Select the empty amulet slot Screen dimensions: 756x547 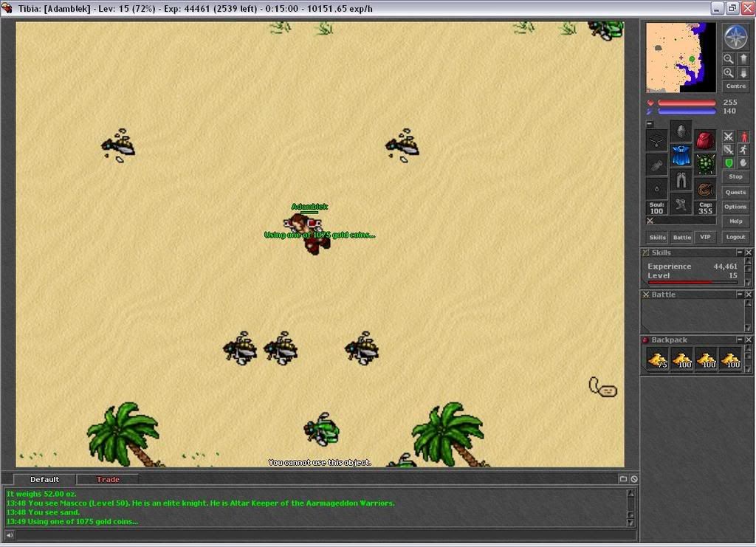[x=656, y=140]
